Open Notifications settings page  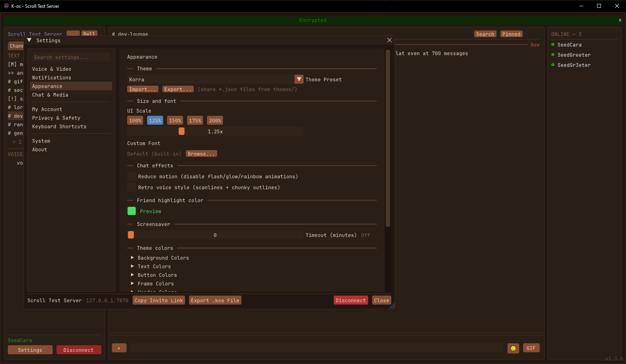coord(71,77)
